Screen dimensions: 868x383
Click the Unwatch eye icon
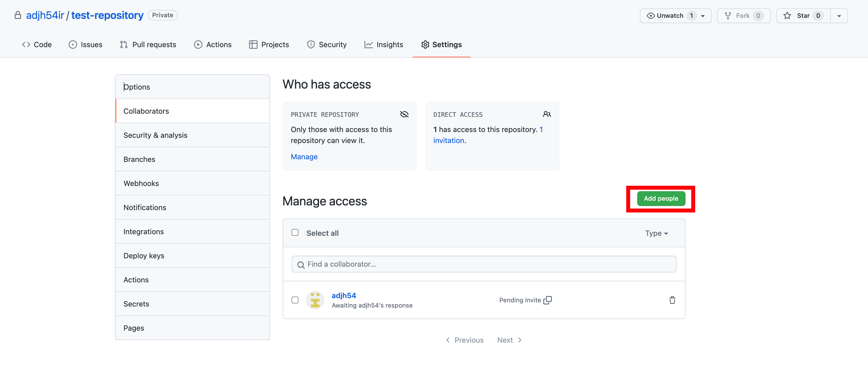pos(650,15)
